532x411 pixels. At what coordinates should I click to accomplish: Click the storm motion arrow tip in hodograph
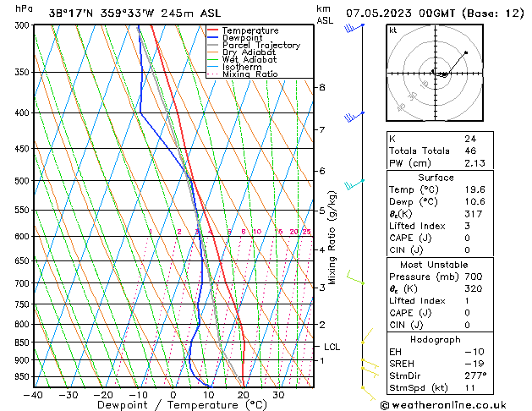(x=465, y=53)
